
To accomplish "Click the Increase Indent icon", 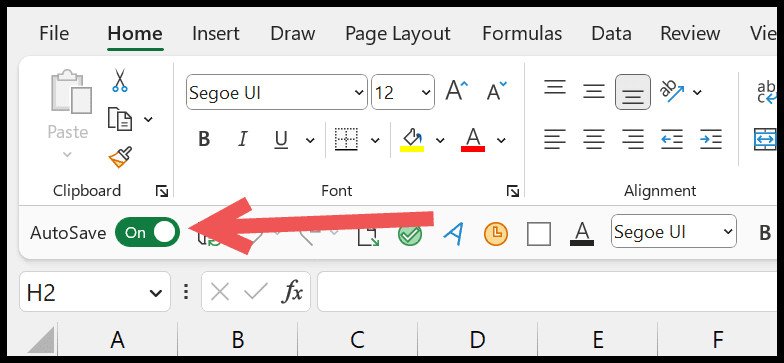I will (x=710, y=139).
